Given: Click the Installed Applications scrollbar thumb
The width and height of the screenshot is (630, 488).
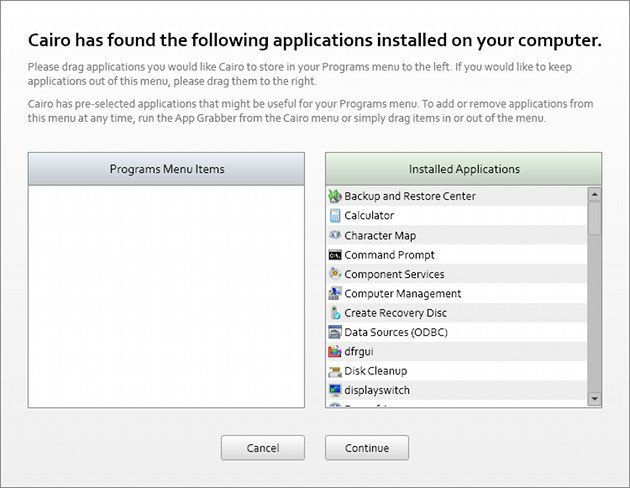Looking at the screenshot, I should 595,218.
